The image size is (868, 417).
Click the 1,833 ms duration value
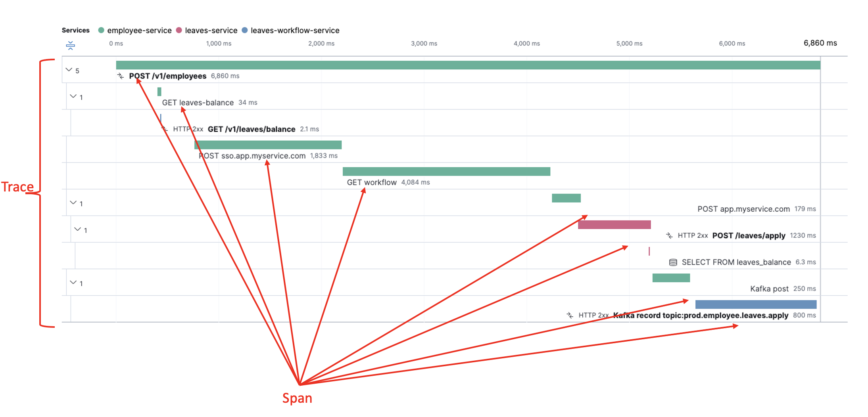[324, 156]
